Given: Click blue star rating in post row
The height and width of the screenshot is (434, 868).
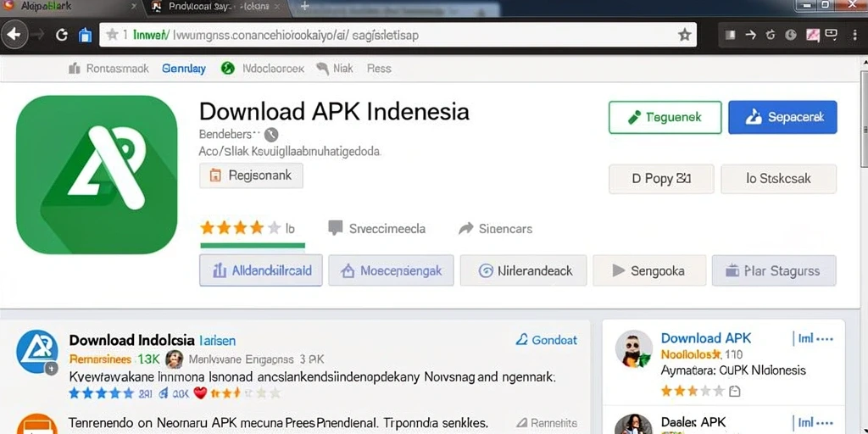Looking at the screenshot, I should [x=102, y=393].
